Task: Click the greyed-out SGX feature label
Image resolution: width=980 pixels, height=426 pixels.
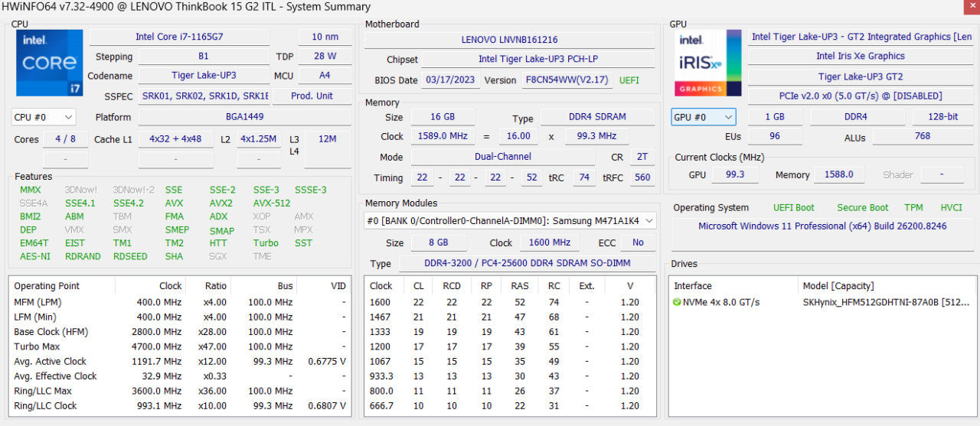Action: 218,256
